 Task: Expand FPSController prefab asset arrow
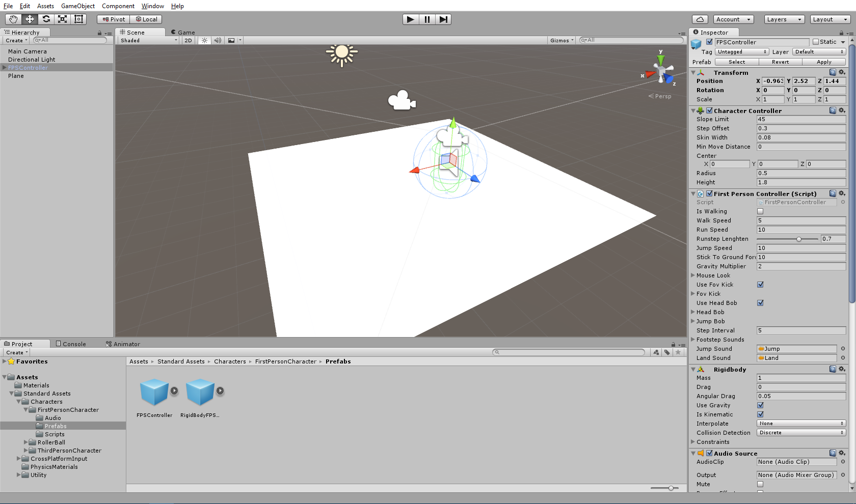(174, 391)
